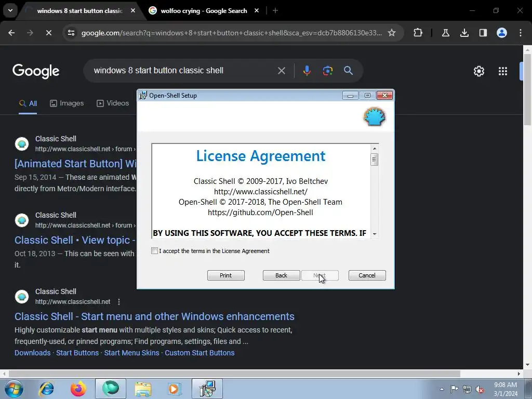Open the media player taskbar icon
The image size is (532, 399).
pos(175,389)
